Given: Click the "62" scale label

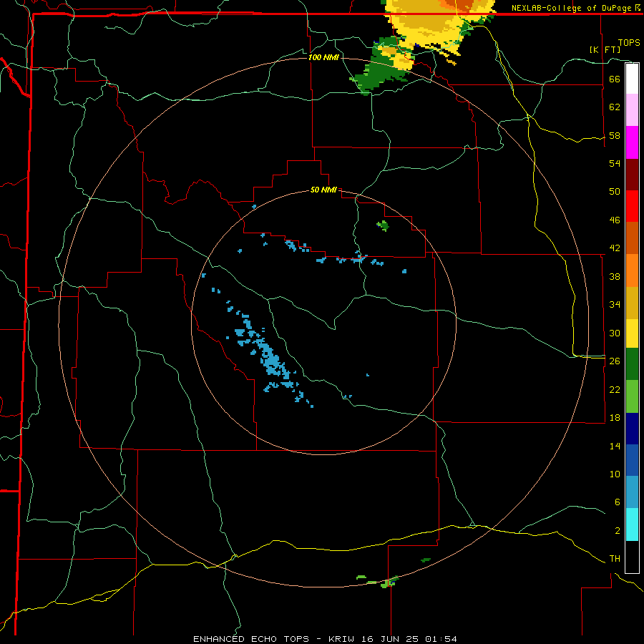Looking at the screenshot, I should (x=615, y=107).
